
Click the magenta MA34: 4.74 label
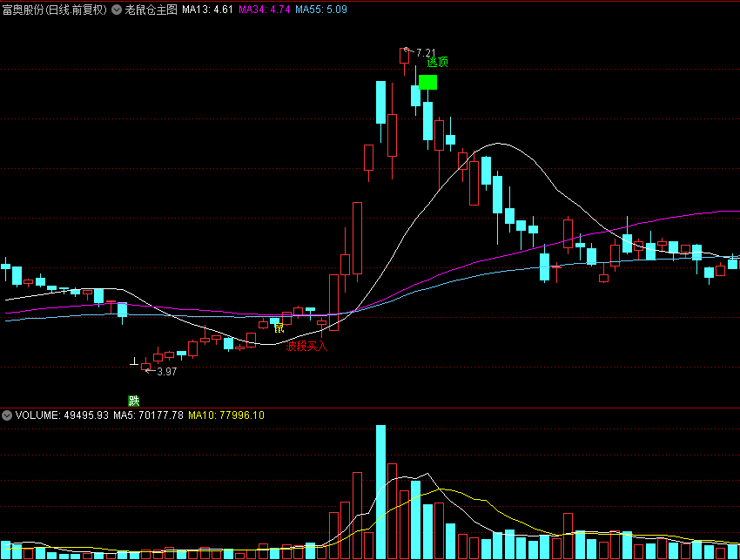tap(265, 10)
